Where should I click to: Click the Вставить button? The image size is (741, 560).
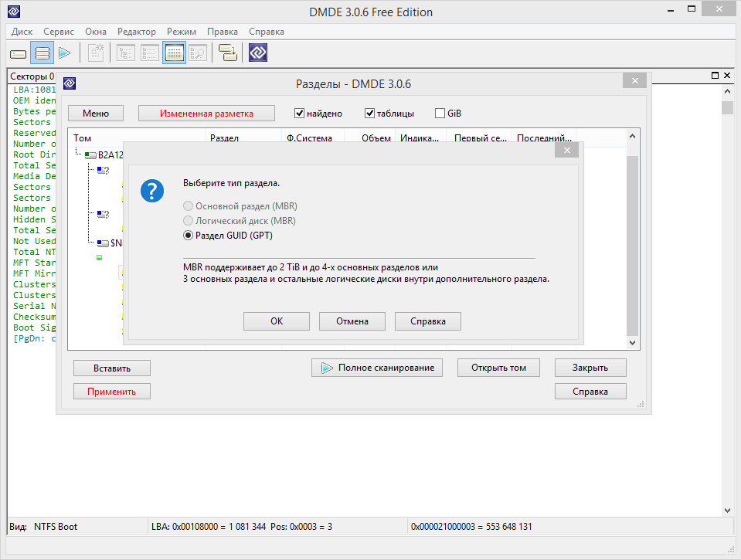[112, 368]
